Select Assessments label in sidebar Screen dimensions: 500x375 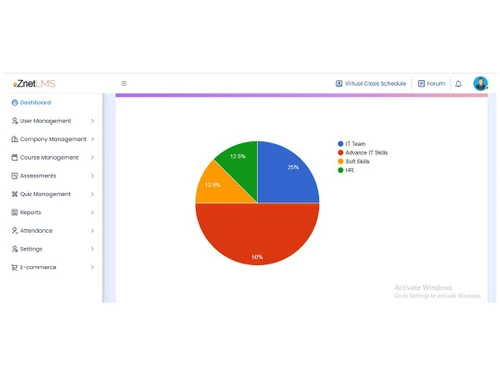pos(38,176)
